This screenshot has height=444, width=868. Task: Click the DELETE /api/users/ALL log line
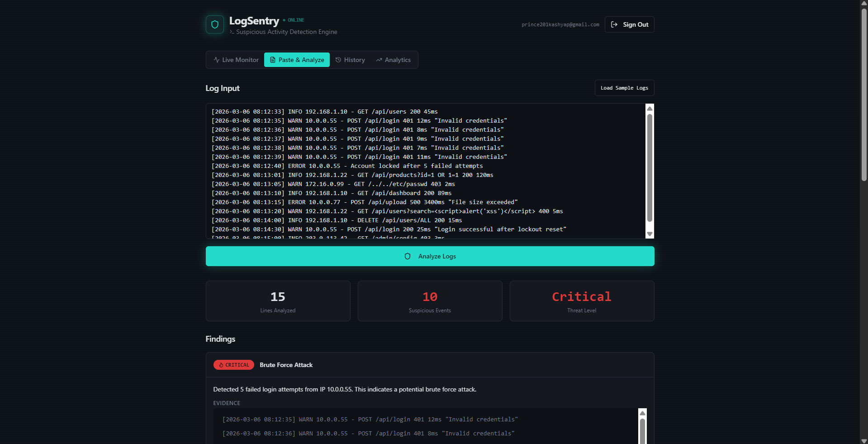(x=337, y=220)
